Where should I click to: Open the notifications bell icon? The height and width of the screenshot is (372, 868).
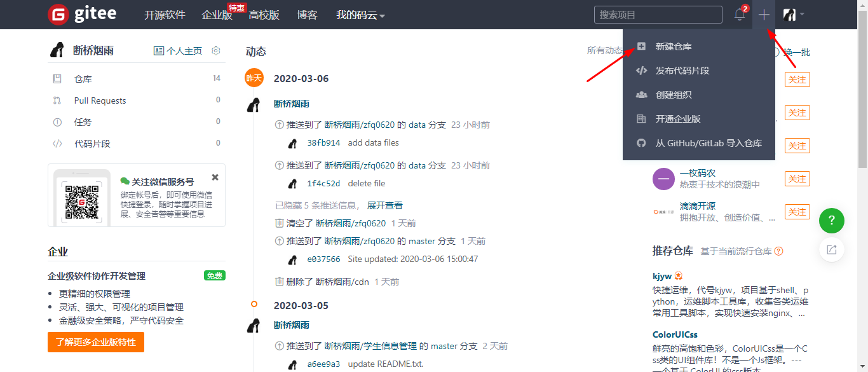click(x=738, y=14)
